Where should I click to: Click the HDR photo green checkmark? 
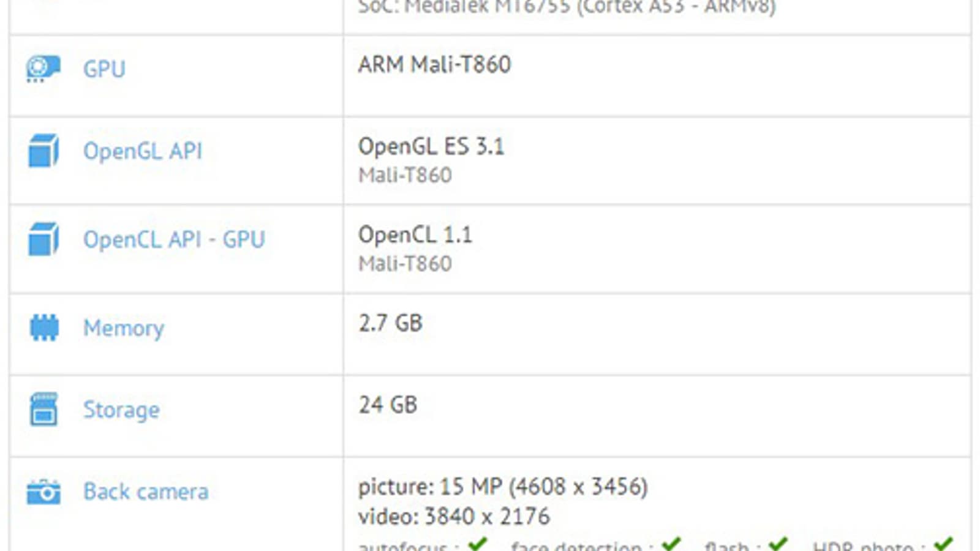pyautogui.click(x=943, y=544)
